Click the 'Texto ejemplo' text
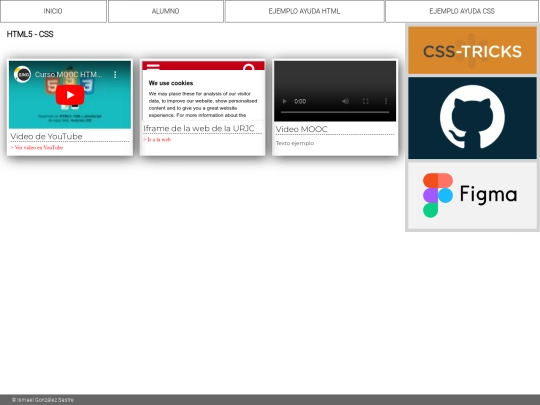This screenshot has height=405, width=540. click(295, 143)
